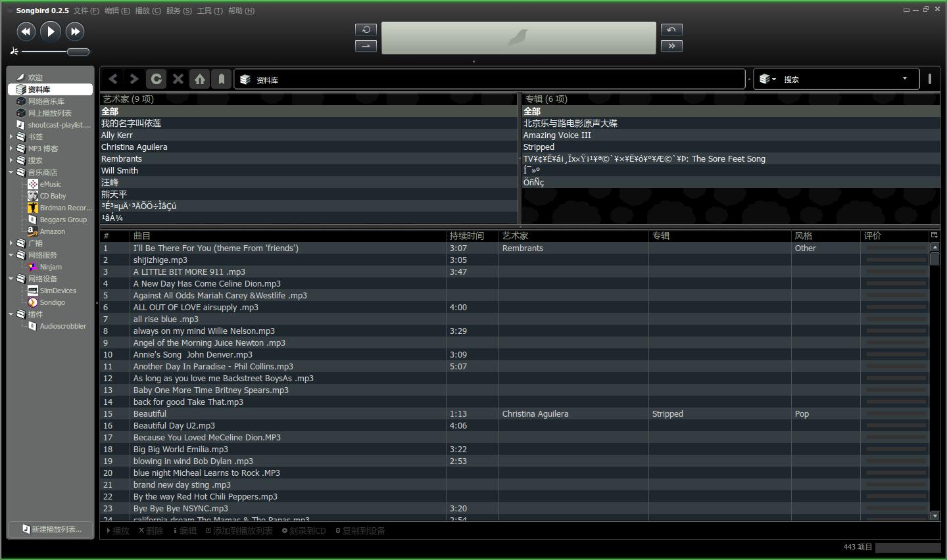
Task: Go to home page icon
Action: tap(200, 79)
